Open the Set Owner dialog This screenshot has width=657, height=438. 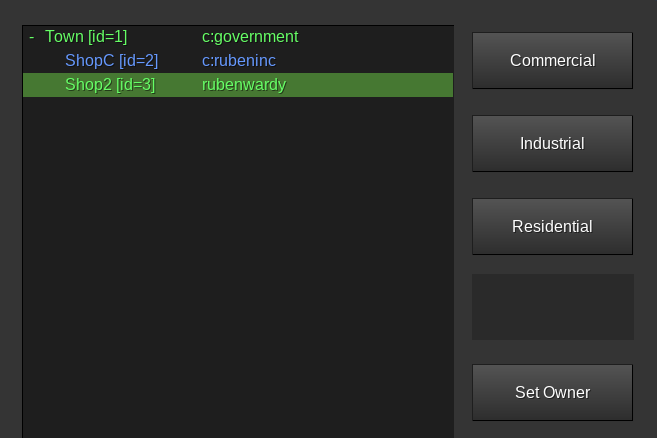[552, 392]
